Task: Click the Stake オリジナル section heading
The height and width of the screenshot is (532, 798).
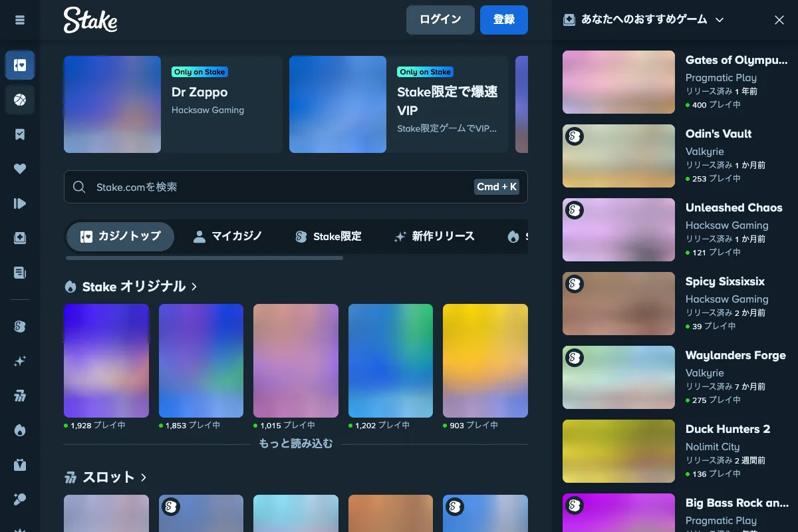Action: pos(134,287)
